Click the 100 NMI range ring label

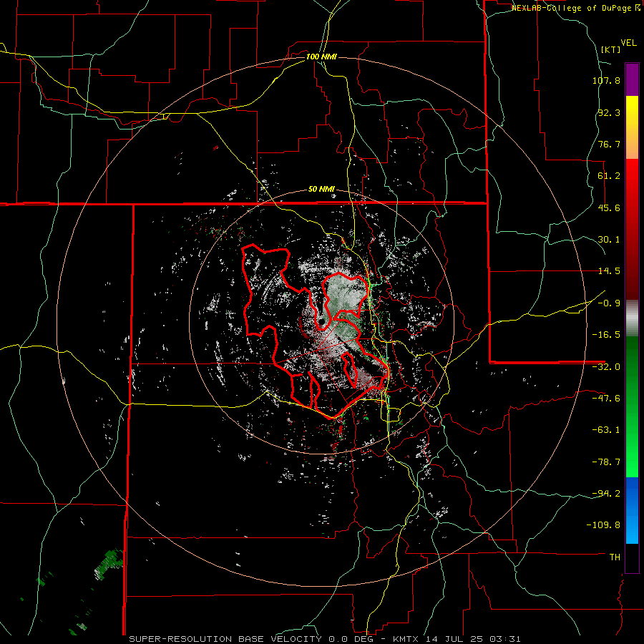coord(321,57)
